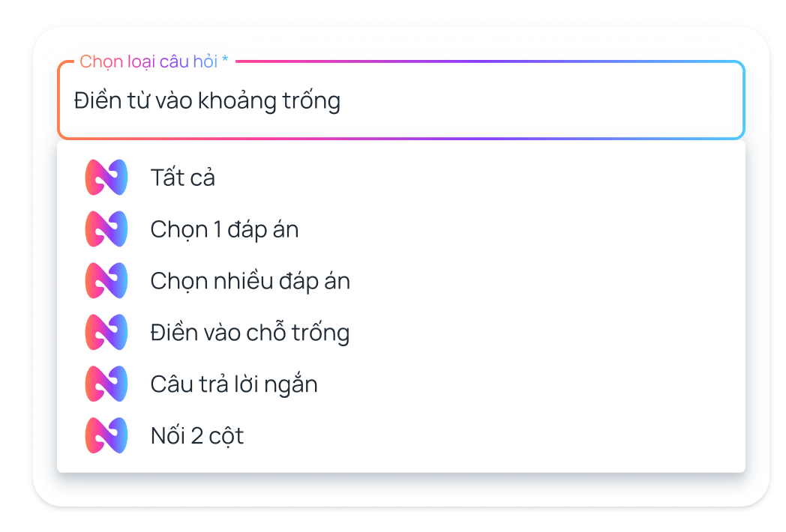Image resolution: width=786 pixels, height=532 pixels.
Task: Pick 'Chọn nhiều đáp án' from the list
Action: (x=250, y=281)
